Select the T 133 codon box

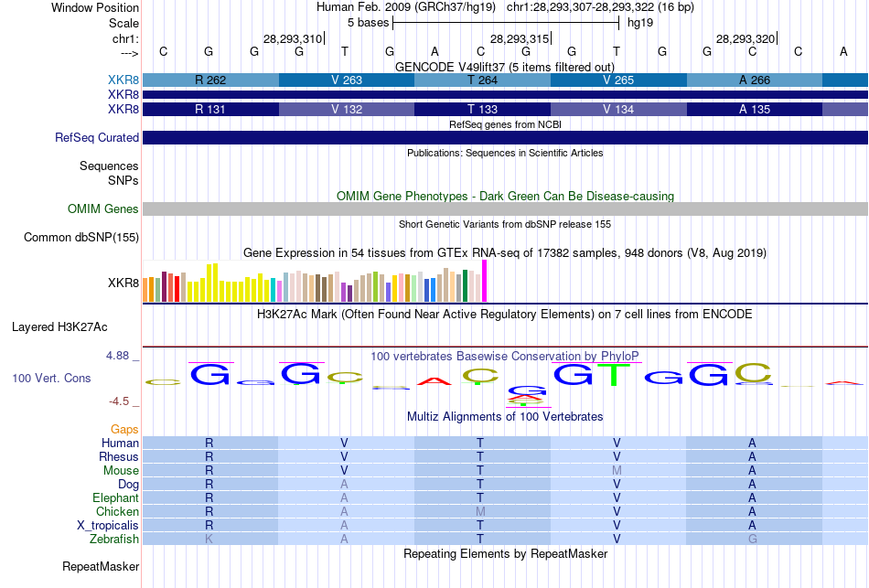click(x=482, y=109)
